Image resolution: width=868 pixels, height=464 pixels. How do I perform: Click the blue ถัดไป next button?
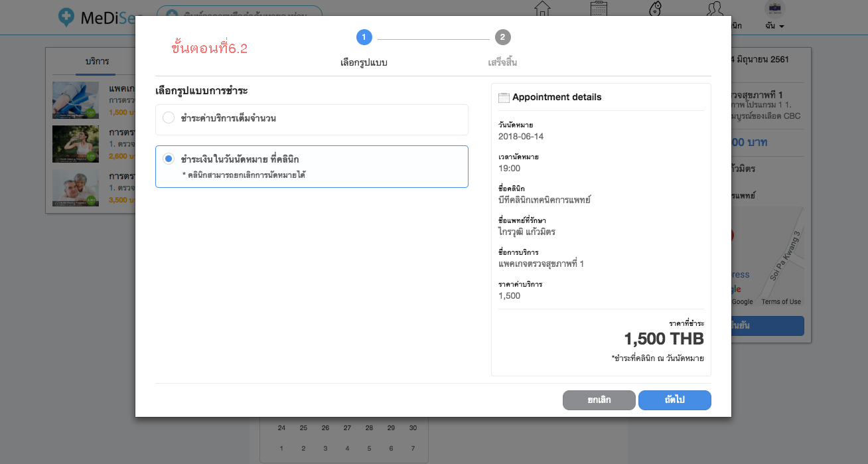click(x=674, y=400)
